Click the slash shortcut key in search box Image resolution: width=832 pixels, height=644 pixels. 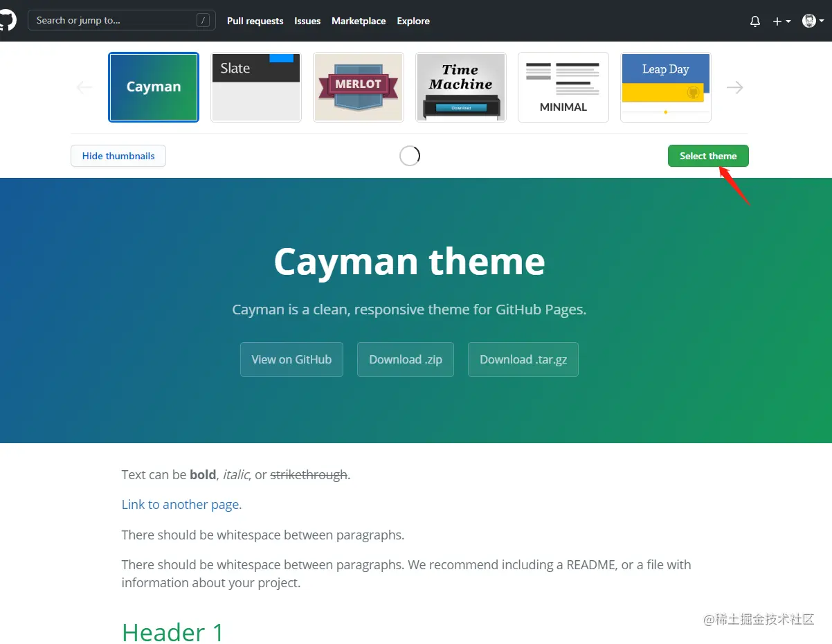[203, 20]
